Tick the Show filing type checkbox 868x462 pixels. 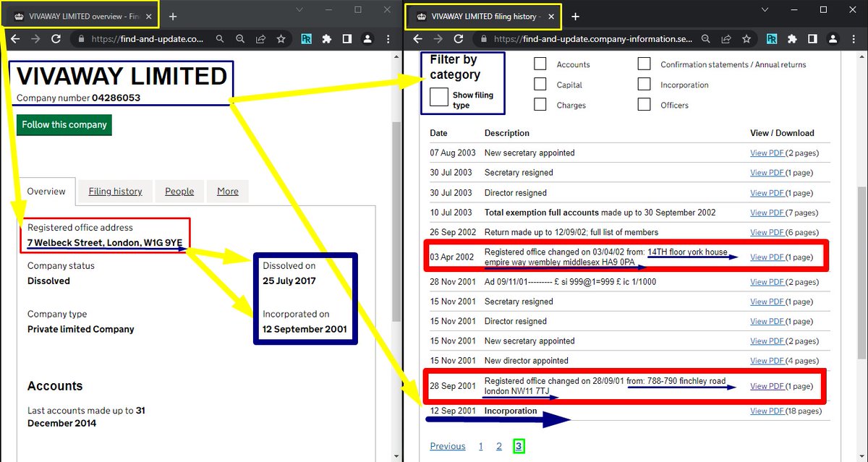point(439,97)
